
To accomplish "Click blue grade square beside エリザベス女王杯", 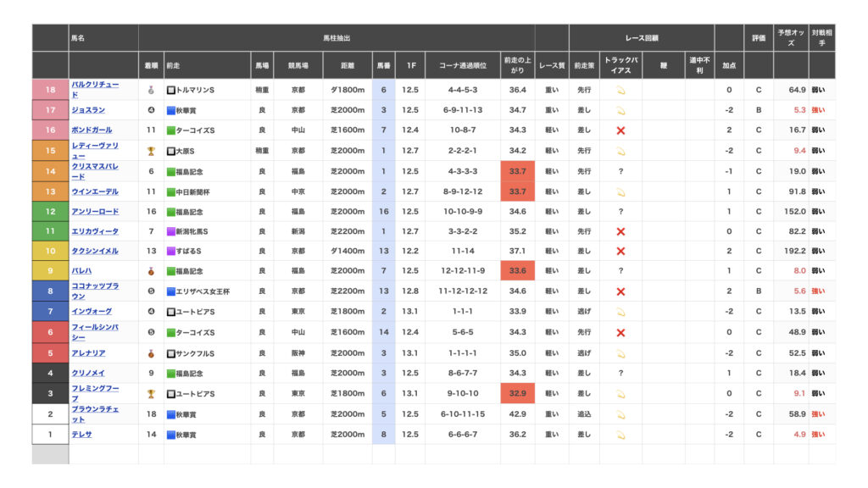I will (170, 292).
